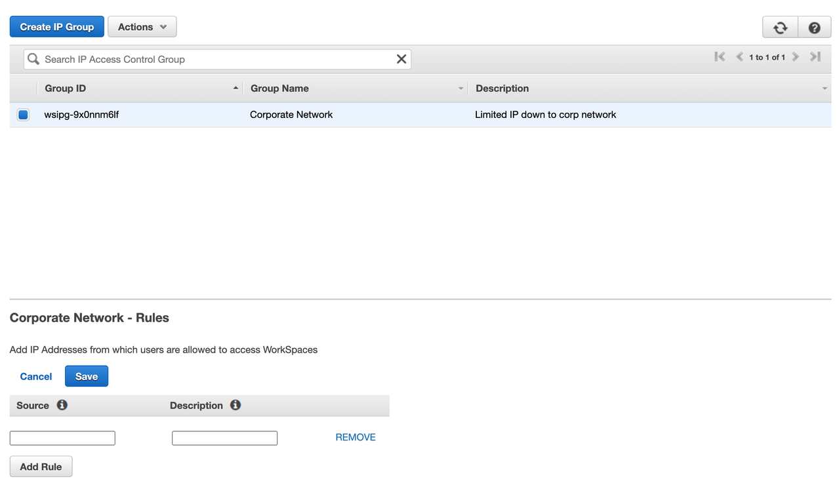Open the Description column dropdown
This screenshot has height=504, width=837.
pos(825,88)
